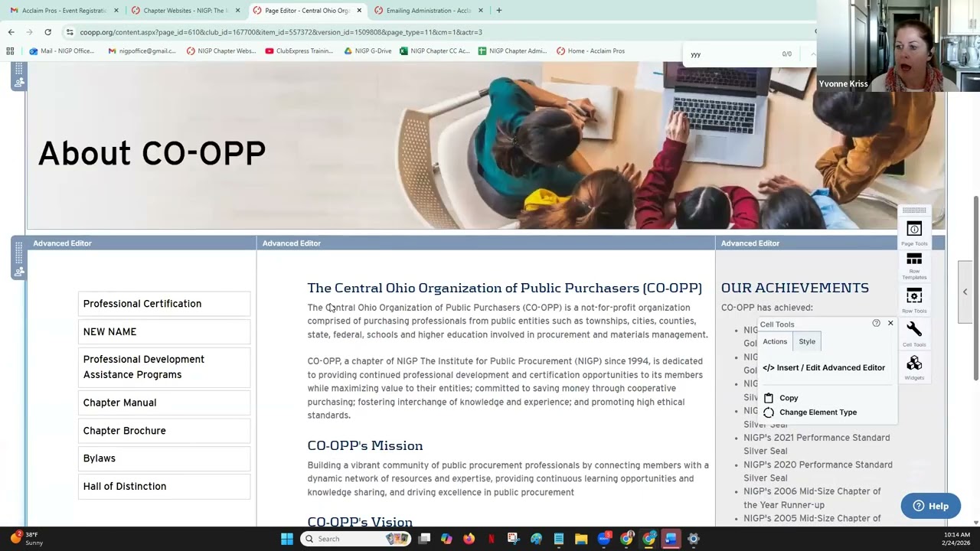This screenshot has height=551, width=980.
Task: Expand the collapsed right side panel arrow
Action: click(x=965, y=292)
